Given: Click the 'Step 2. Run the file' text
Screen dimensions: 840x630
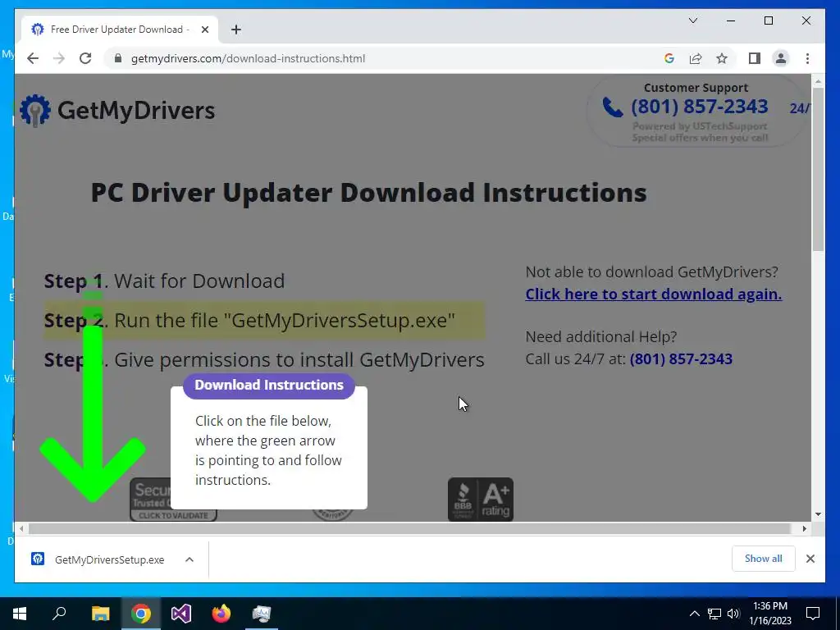Looking at the screenshot, I should pos(249,321).
